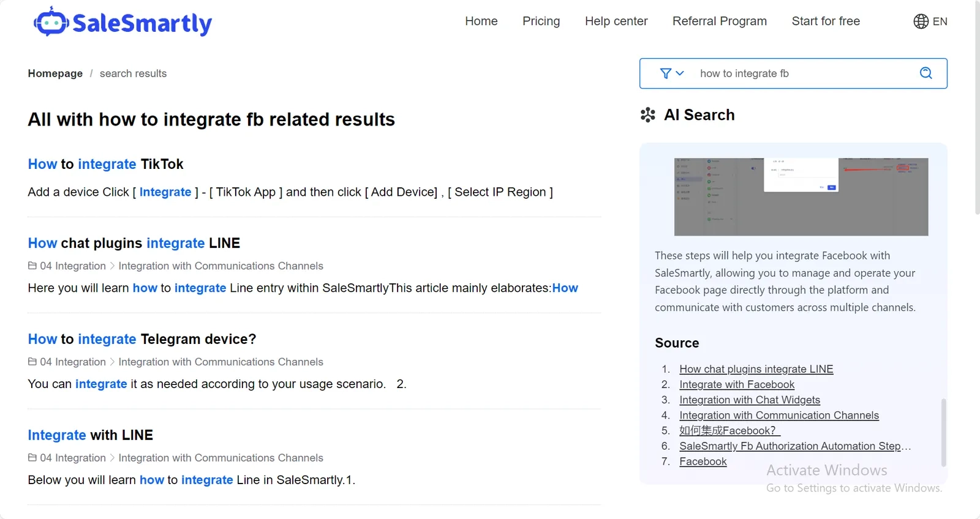Open source link 'How chat plugins integrate LINE'
Image resolution: width=980 pixels, height=519 pixels.
(756, 369)
